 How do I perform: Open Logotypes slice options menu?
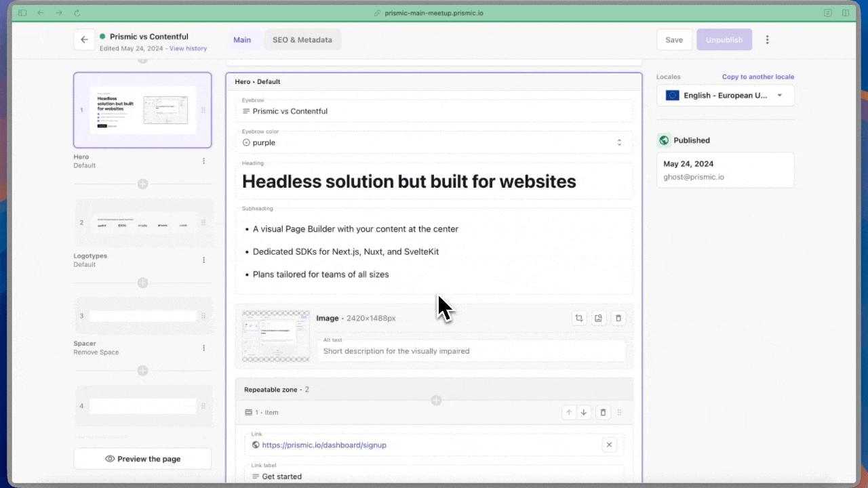pyautogui.click(x=203, y=260)
